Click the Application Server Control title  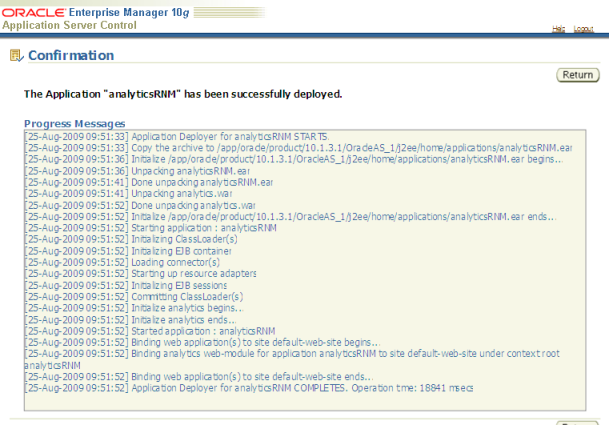[x=70, y=25]
